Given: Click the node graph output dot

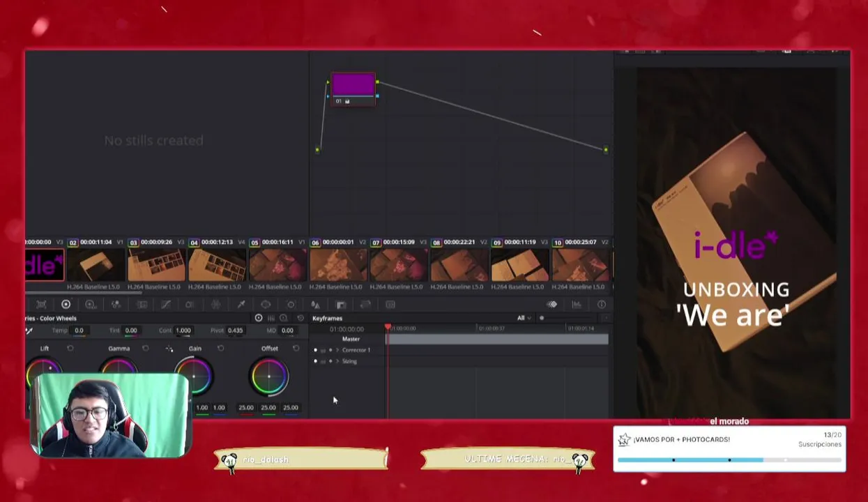Looking at the screenshot, I should pos(606,149).
